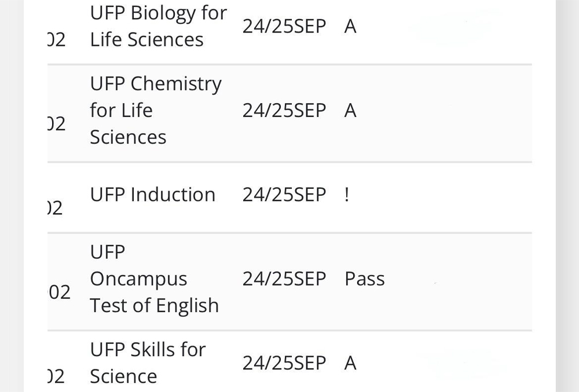This screenshot has width=579, height=392.
Task: Click the truncated code in the UFP Induction row
Action: tap(56, 208)
